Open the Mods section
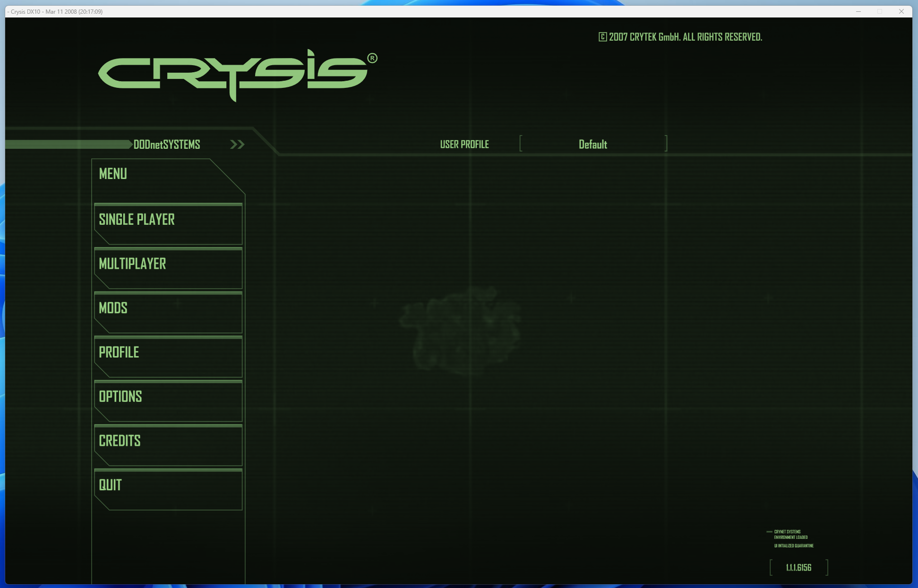This screenshot has height=588, width=918. pyautogui.click(x=168, y=312)
